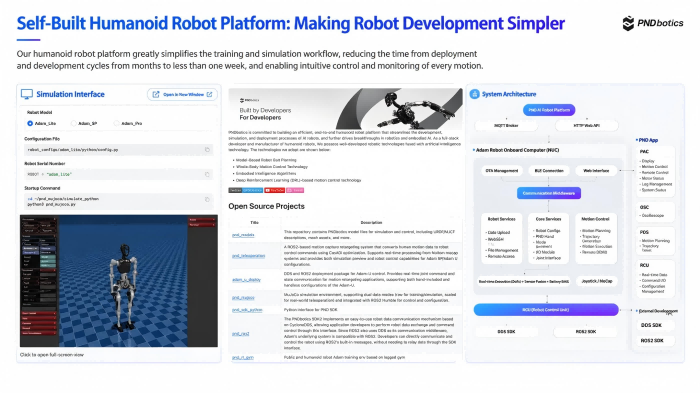Click the small PNDbotics logo on the banner

249,100
